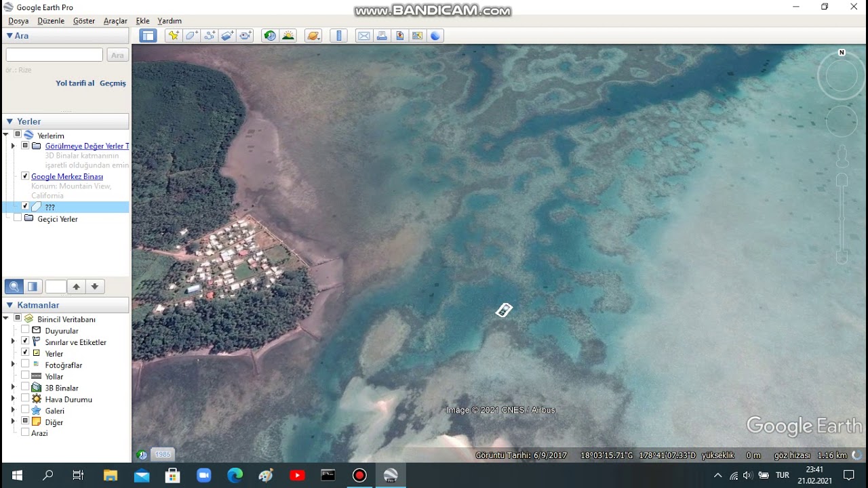Move selected place down with the arrow
This screenshot has width=868, height=488.
coord(95,287)
